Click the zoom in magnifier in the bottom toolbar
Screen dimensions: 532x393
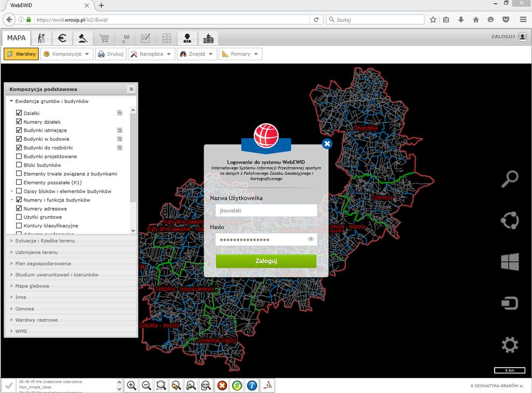pos(131,386)
